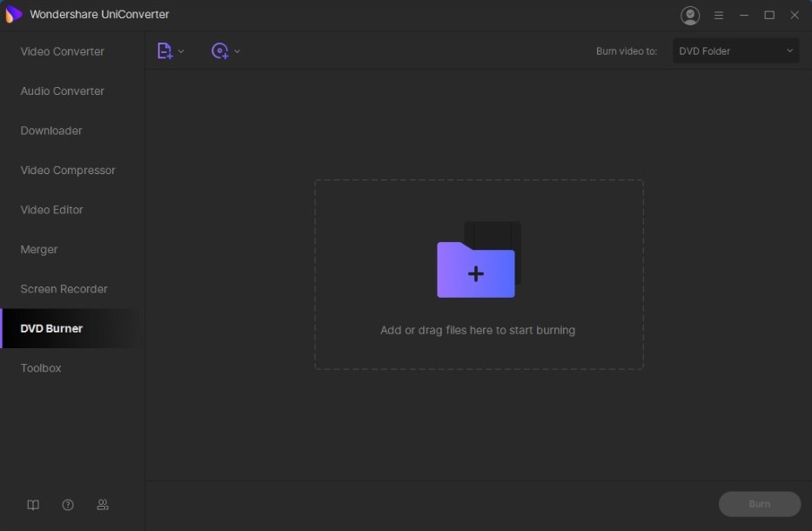The height and width of the screenshot is (531, 812).
Task: Click the Burn button
Action: (759, 503)
